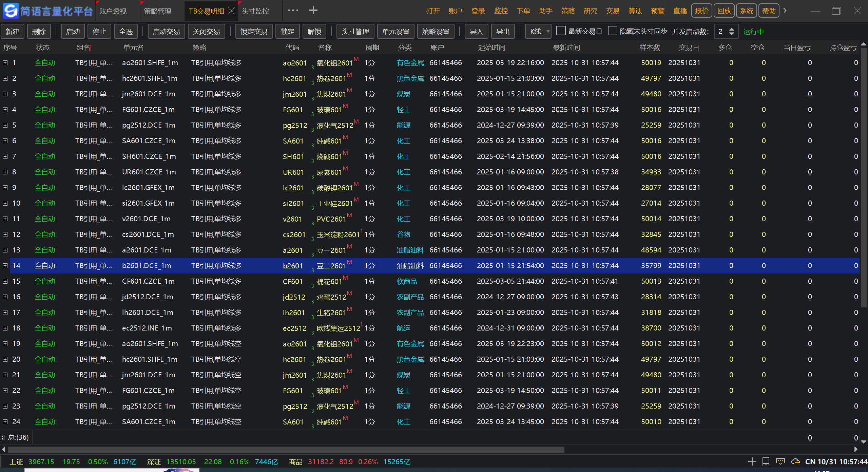Click the plus icon in the status bar
868x472 pixels.
click(x=752, y=461)
